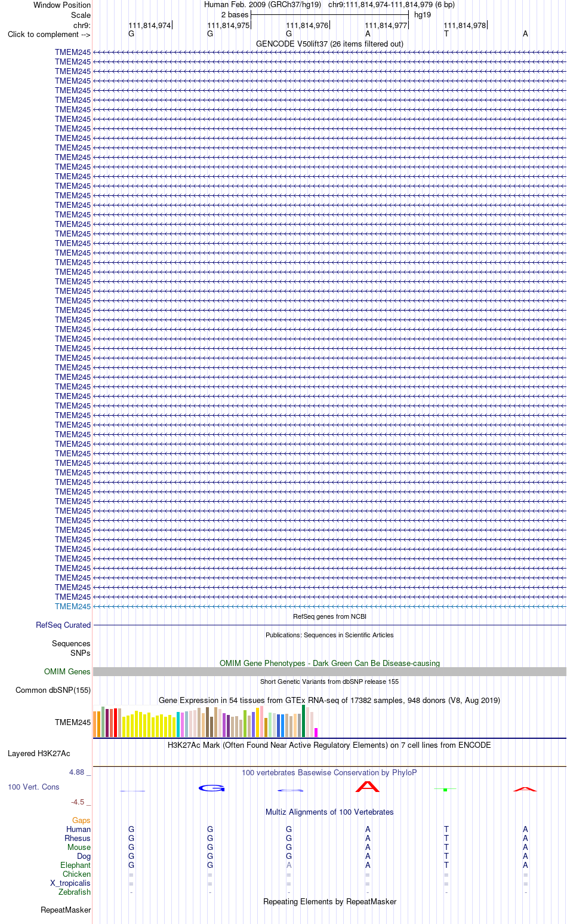Open 'Short Genetic Variants from dbSNP release 155' title

329,682
